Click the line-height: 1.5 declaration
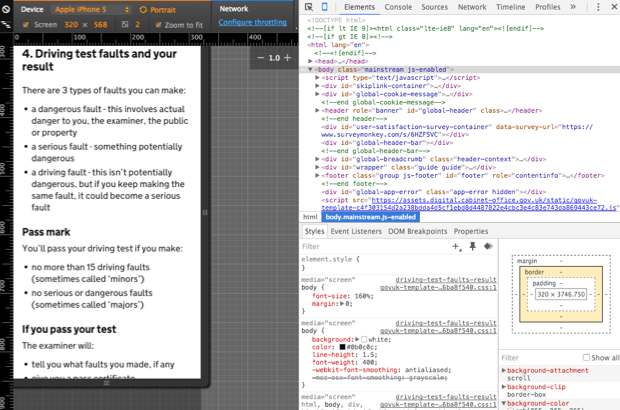Image resolution: width=620 pixels, height=410 pixels. 344,355
